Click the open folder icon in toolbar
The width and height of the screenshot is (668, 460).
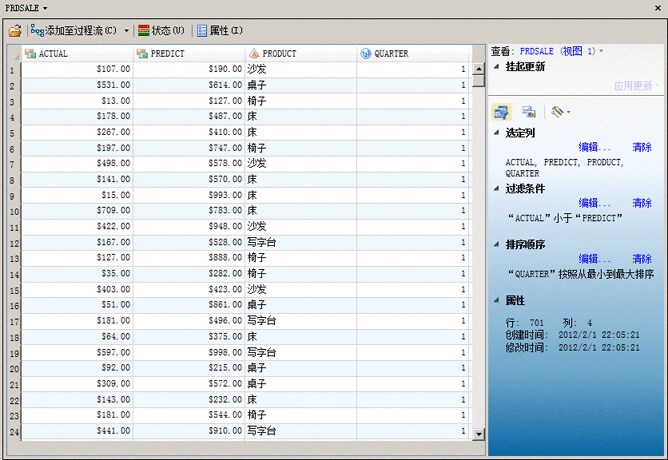pos(15,31)
